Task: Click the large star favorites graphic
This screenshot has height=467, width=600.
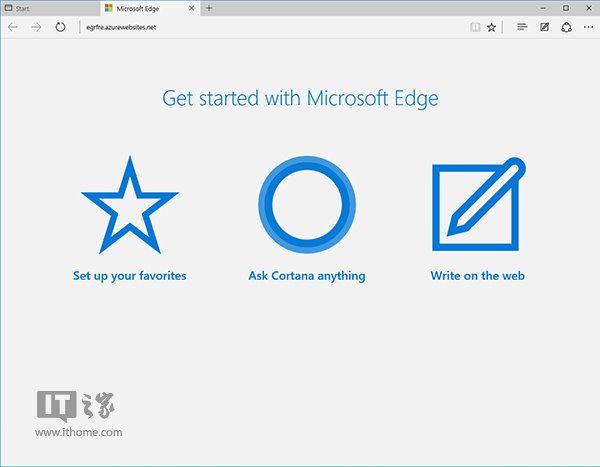Action: click(129, 207)
